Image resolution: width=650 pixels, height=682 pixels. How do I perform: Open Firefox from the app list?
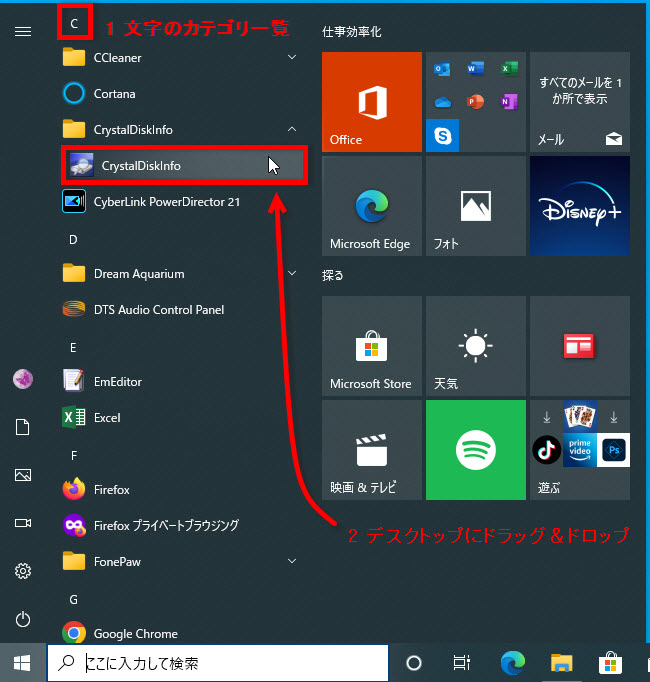click(x=111, y=489)
